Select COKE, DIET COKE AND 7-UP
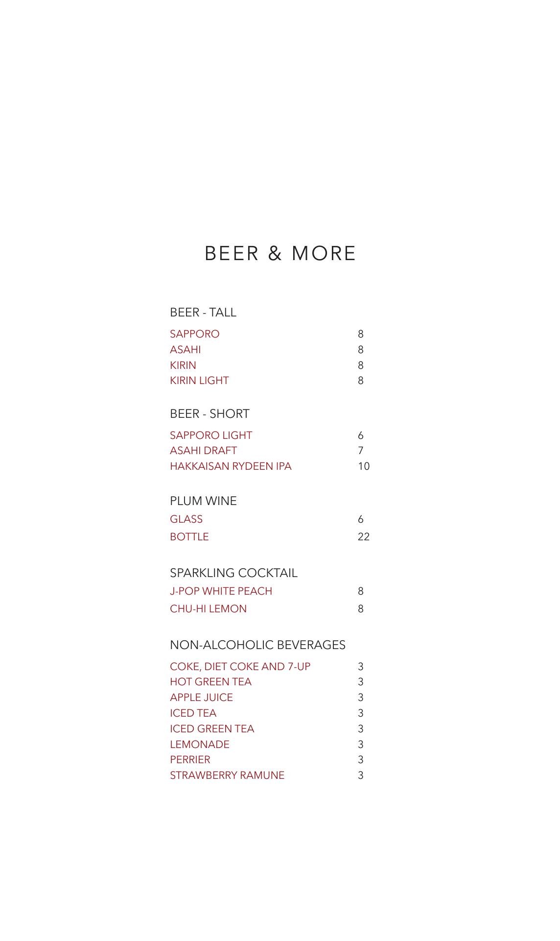 click(x=240, y=667)
